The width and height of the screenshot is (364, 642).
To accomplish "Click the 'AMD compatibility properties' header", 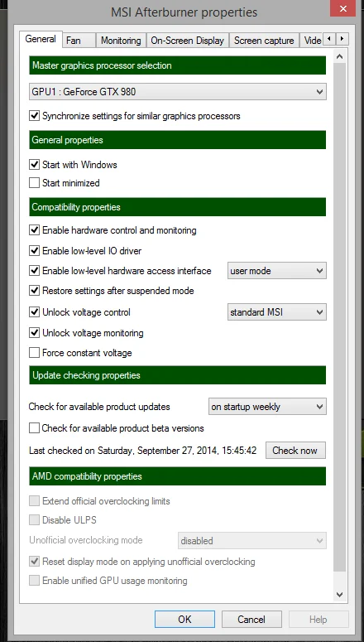I will coord(178,476).
